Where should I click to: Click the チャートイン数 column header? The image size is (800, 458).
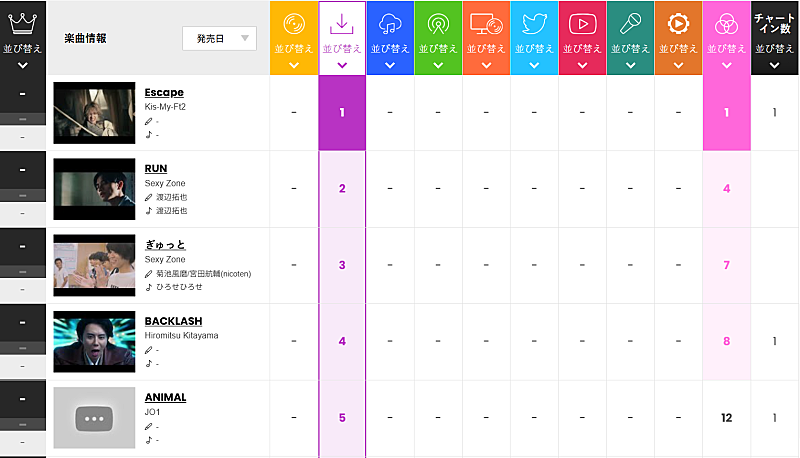click(774, 24)
